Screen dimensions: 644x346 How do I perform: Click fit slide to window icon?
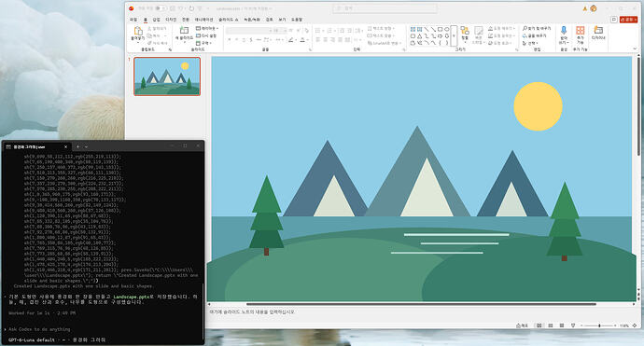(635, 325)
